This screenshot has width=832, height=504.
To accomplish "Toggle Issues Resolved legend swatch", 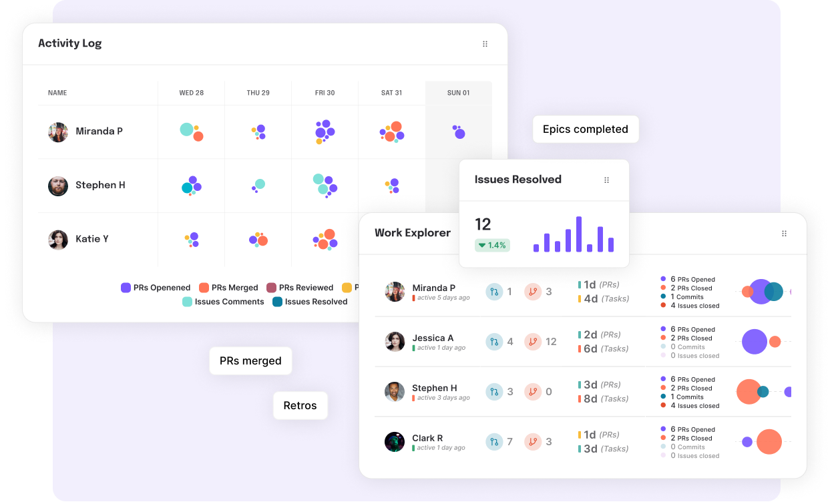I will pyautogui.click(x=277, y=302).
